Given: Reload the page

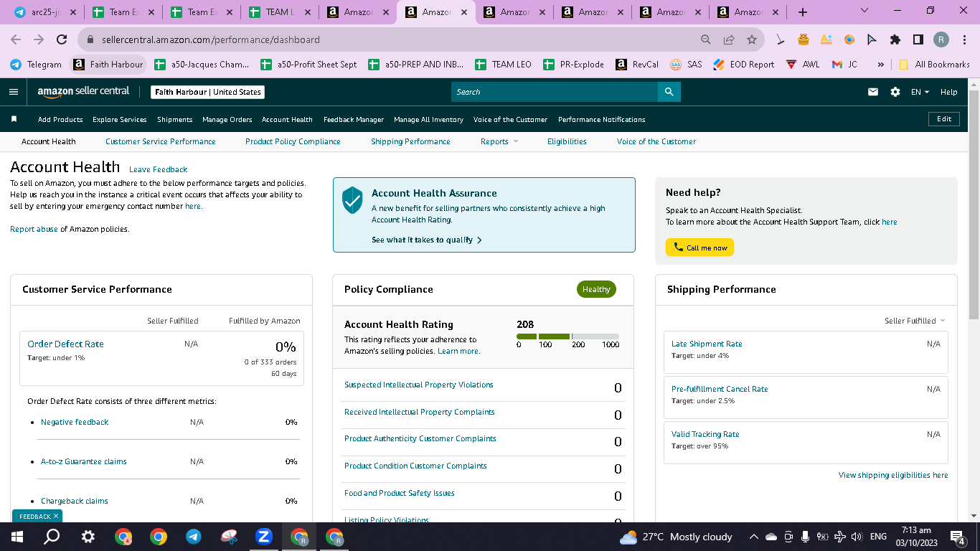Looking at the screenshot, I should click(x=62, y=39).
